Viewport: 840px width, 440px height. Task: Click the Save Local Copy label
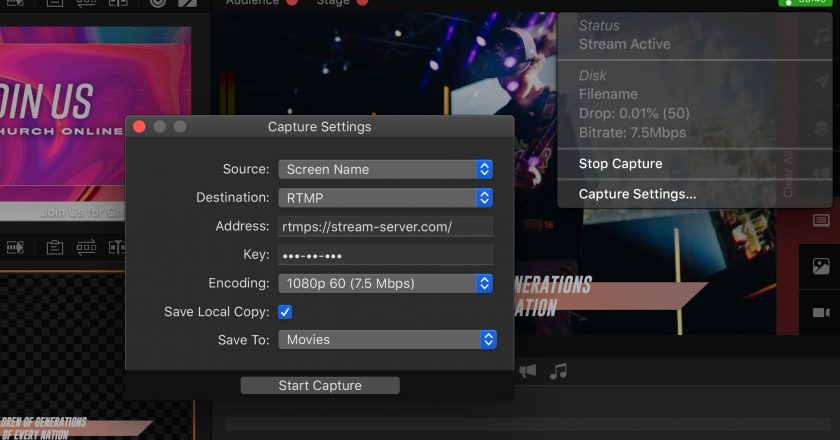pos(216,312)
